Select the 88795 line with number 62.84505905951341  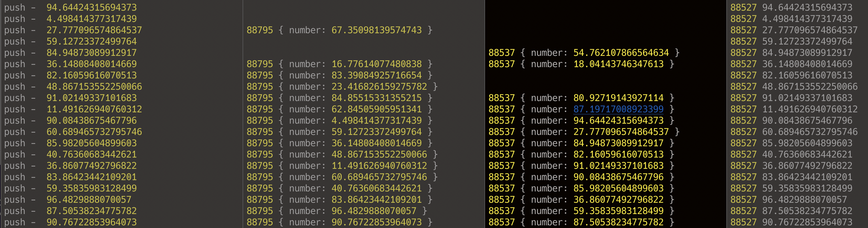coord(340,109)
